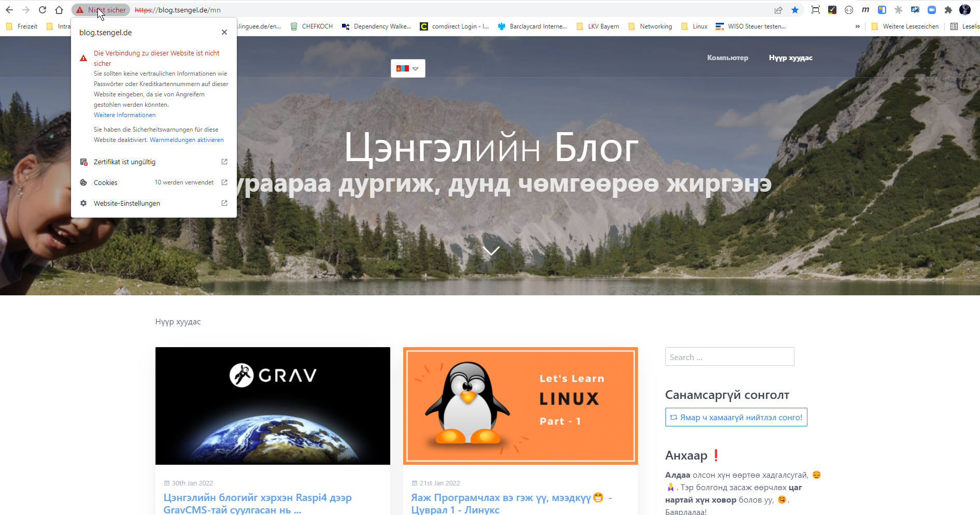Click the invalid certificate icon

(83, 162)
